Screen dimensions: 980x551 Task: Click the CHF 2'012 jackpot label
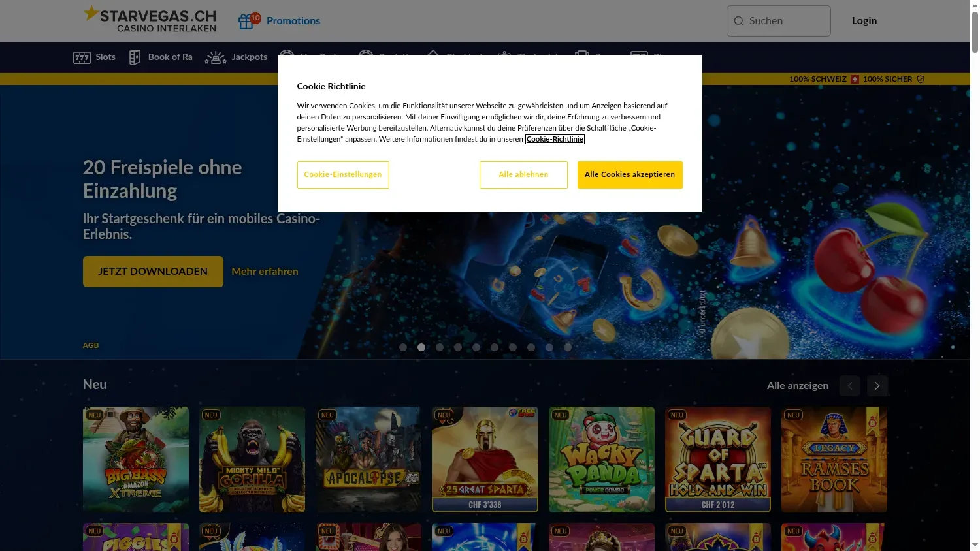pos(718,505)
